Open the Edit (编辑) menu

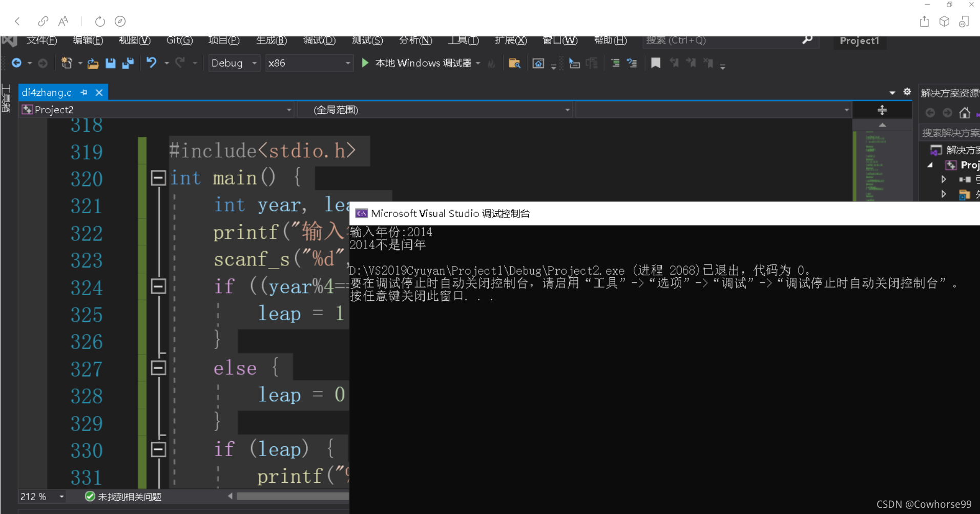point(88,40)
